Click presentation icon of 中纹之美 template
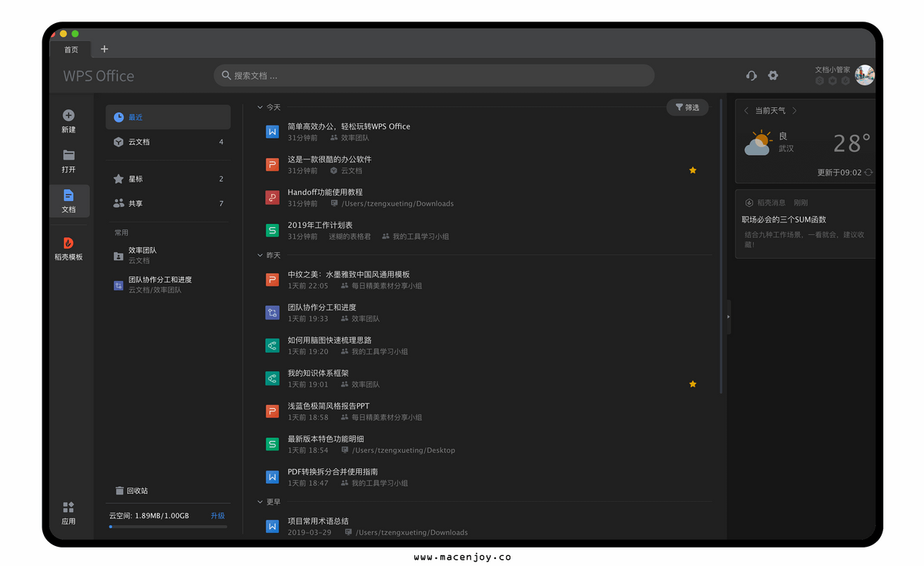Image resolution: width=924 pixels, height=566 pixels. (x=272, y=280)
